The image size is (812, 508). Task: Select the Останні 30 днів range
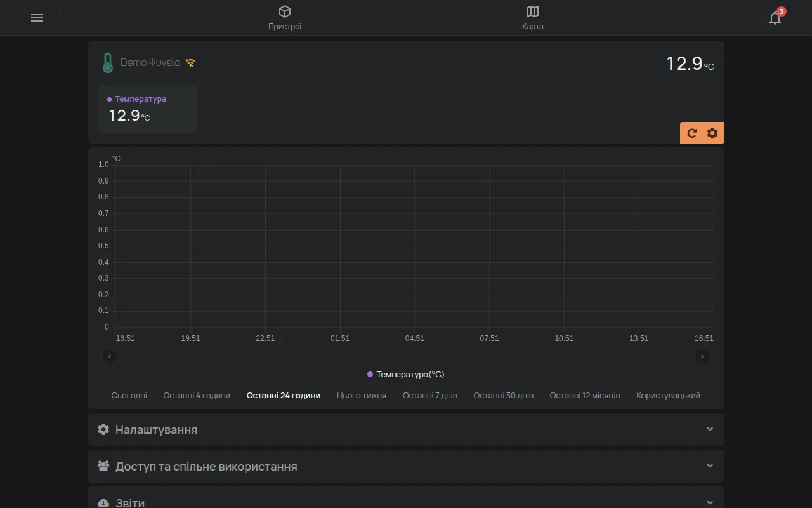(504, 395)
